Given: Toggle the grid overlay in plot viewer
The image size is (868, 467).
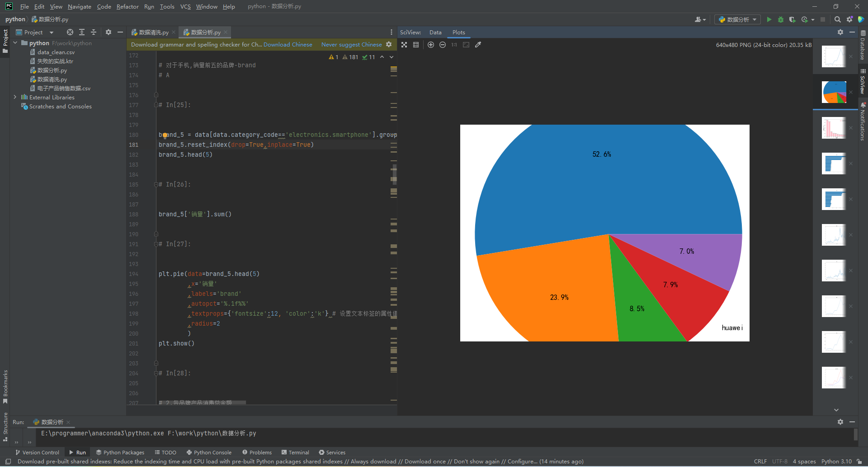Looking at the screenshot, I should click(x=416, y=45).
